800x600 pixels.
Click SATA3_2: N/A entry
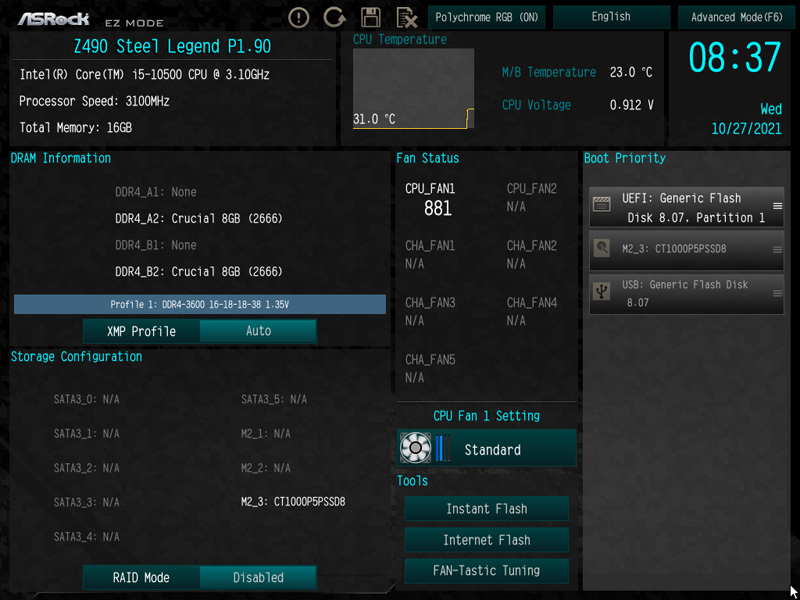pos(86,468)
